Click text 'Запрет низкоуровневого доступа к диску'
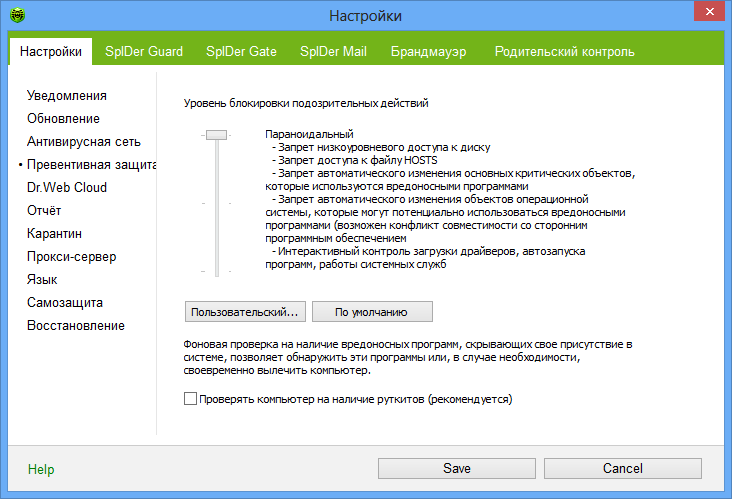The height and width of the screenshot is (499, 732). [x=384, y=147]
